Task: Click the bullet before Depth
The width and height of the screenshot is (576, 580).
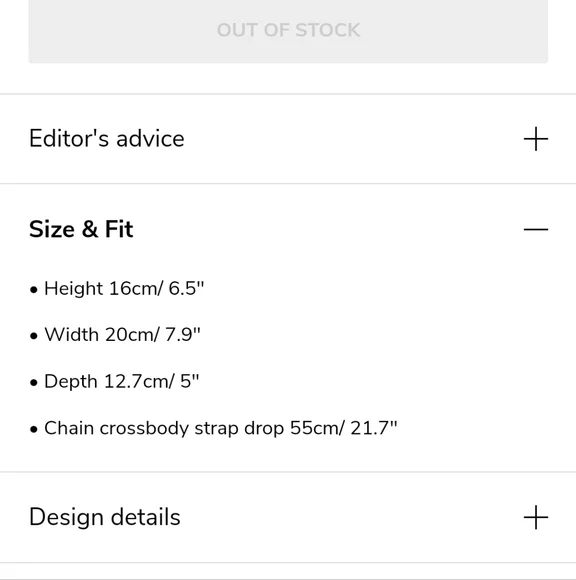Action: tap(34, 382)
